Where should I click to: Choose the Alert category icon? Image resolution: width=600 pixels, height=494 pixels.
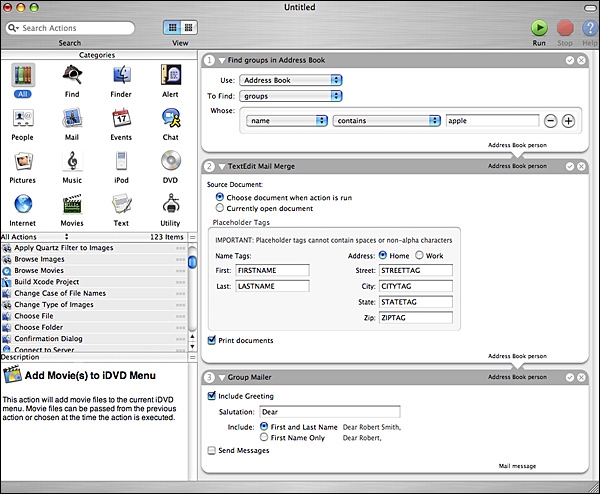pos(171,75)
